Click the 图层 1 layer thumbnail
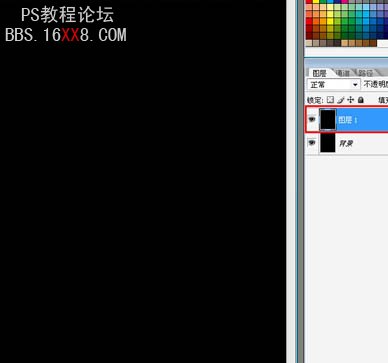 click(x=328, y=119)
